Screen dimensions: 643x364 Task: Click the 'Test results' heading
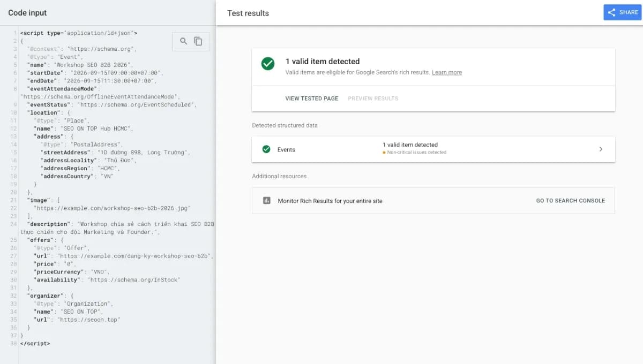[x=248, y=13]
